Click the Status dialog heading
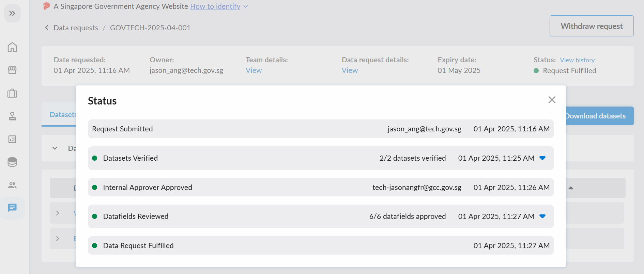Image resolution: width=644 pixels, height=274 pixels. click(102, 101)
